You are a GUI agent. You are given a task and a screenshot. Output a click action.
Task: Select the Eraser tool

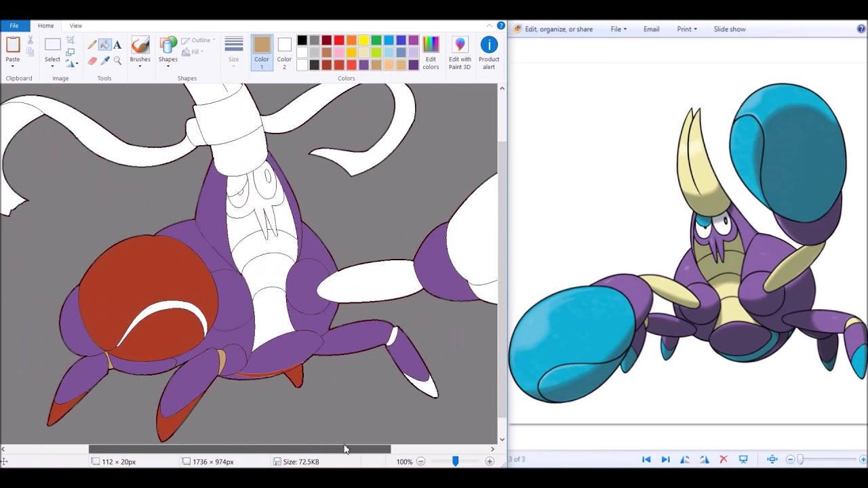(92, 61)
